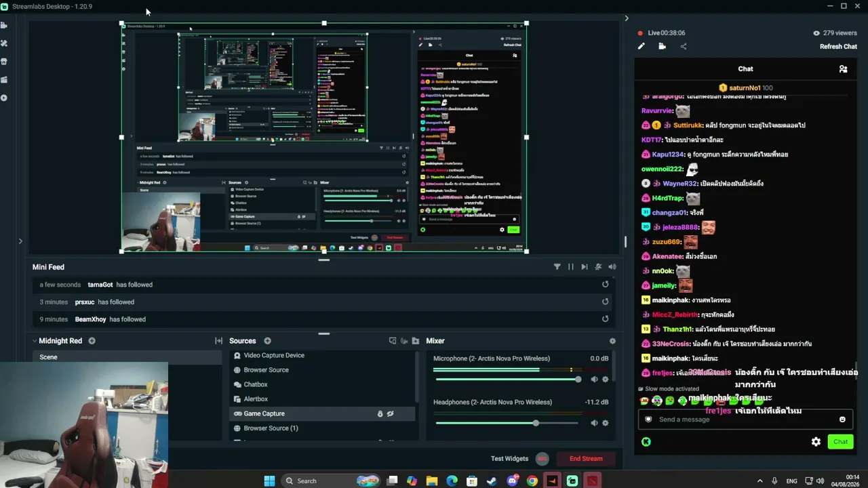Image resolution: width=868 pixels, height=488 pixels.
Task: Add a source folder
Action: 416,341
